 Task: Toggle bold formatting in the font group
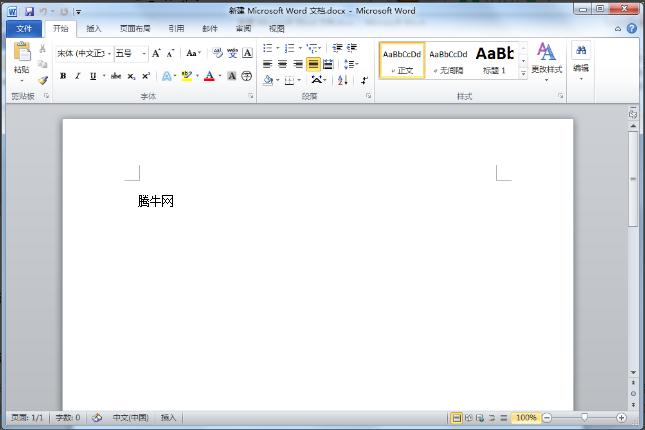[63, 76]
